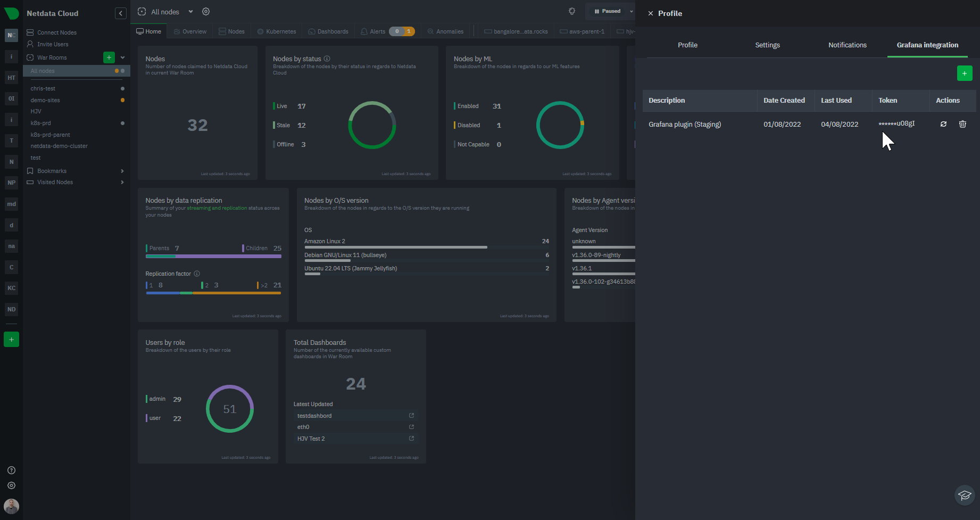Open eth0 dashboard external link
The height and width of the screenshot is (520, 980).
[411, 427]
